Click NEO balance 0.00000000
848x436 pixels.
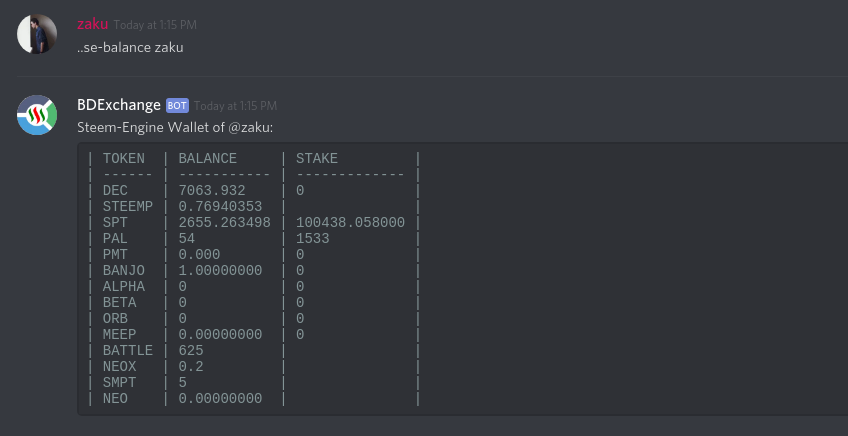pyautogui.click(x=220, y=399)
